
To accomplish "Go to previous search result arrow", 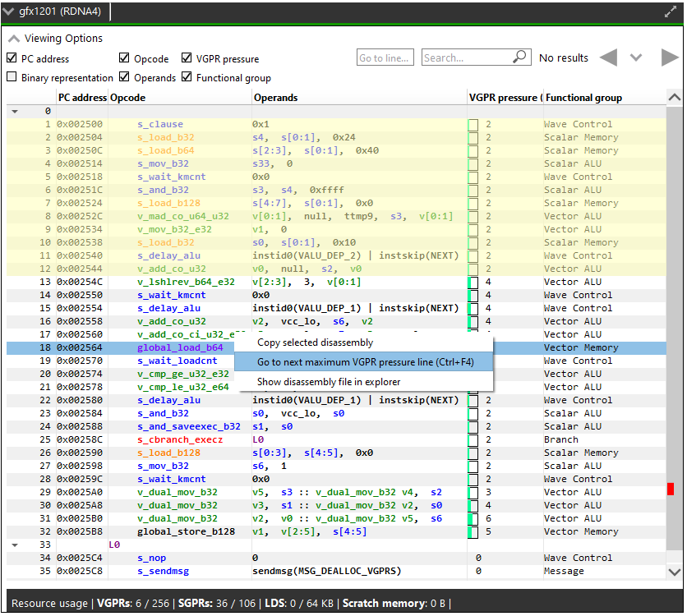I will [x=608, y=57].
